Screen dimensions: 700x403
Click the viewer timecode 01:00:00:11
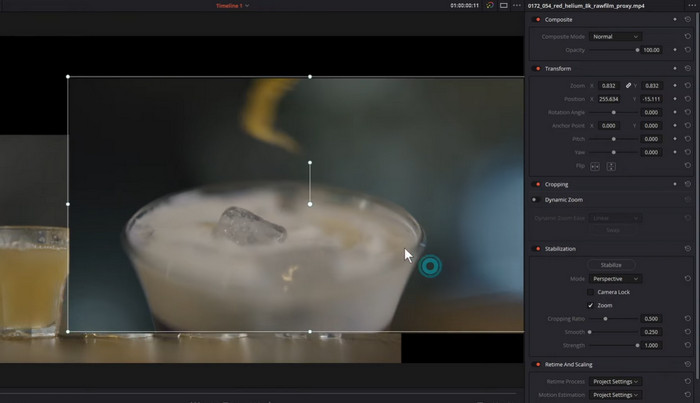point(464,6)
